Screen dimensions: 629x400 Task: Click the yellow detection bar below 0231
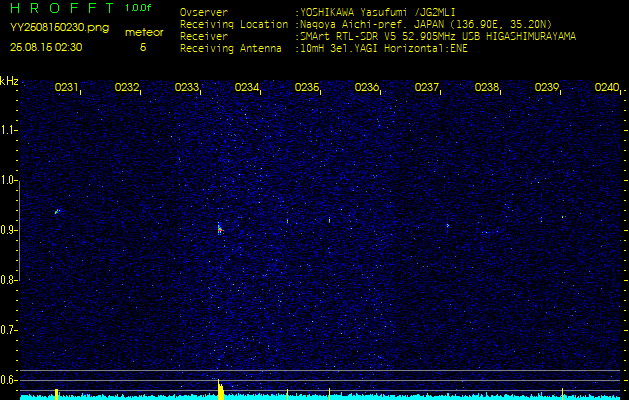pyautogui.click(x=57, y=394)
